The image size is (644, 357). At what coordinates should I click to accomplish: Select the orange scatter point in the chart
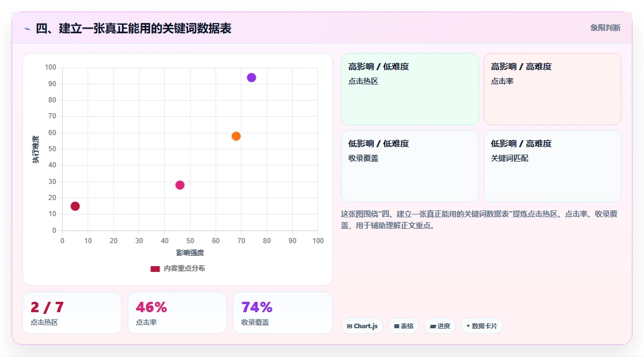click(236, 136)
